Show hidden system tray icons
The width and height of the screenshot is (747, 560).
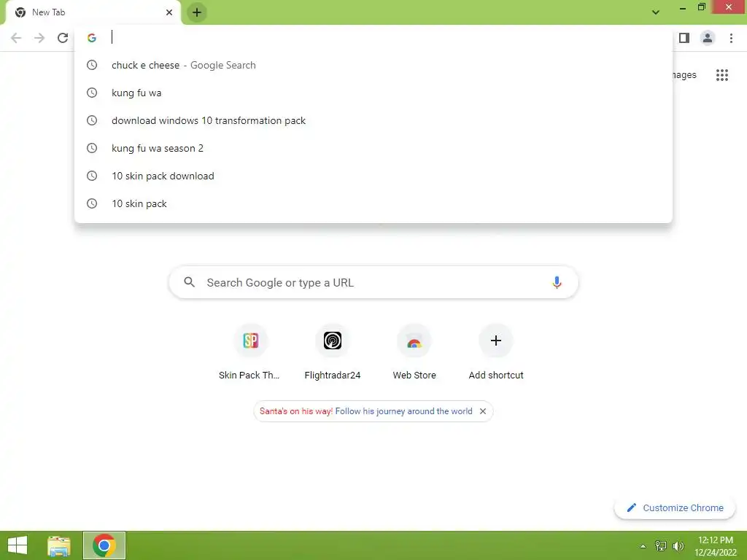pyautogui.click(x=643, y=546)
